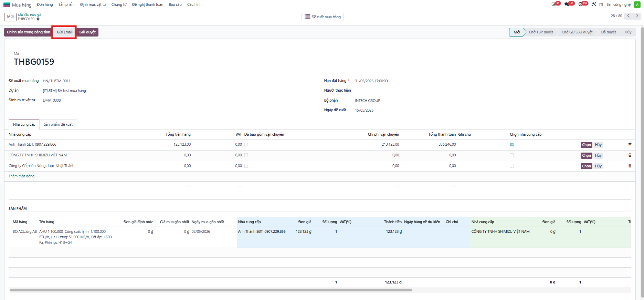Open the green user avatar A
Viewport: 644px width, 300px height.
click(637, 4)
